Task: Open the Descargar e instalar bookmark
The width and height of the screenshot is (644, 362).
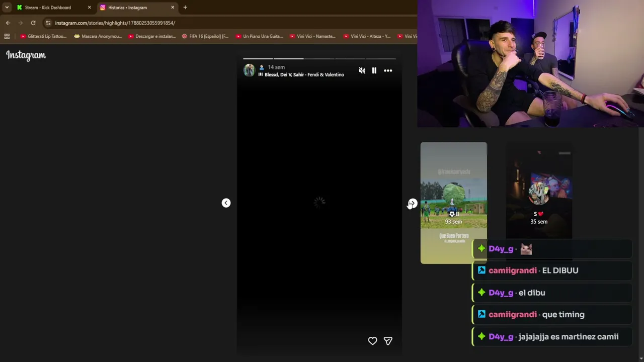Action: pyautogui.click(x=152, y=36)
